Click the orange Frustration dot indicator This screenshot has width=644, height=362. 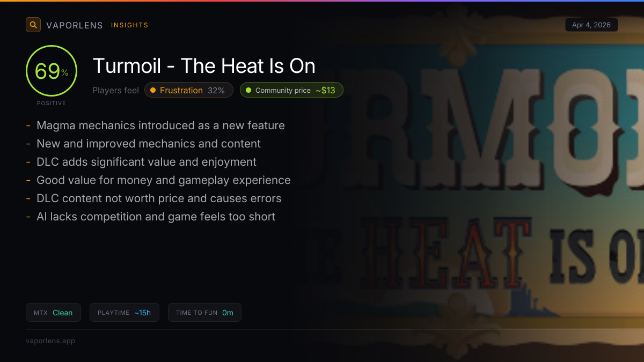[x=153, y=90]
